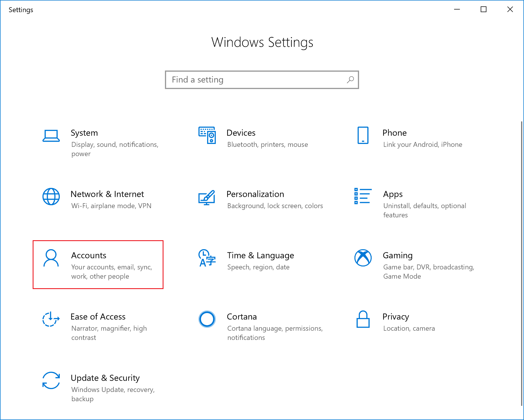Screen dimensions: 524x420
Task: Open the Phone settings title
Action: pyautogui.click(x=395, y=133)
